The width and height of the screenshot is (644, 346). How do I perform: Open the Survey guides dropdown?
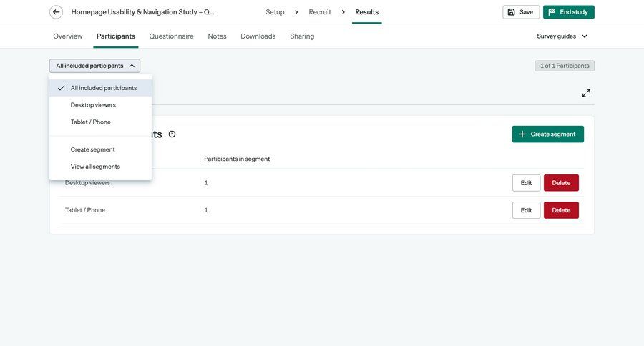point(562,36)
